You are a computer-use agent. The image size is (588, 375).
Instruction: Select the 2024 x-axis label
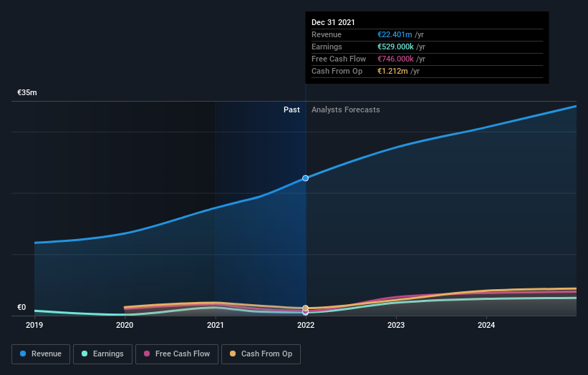tap(486, 325)
